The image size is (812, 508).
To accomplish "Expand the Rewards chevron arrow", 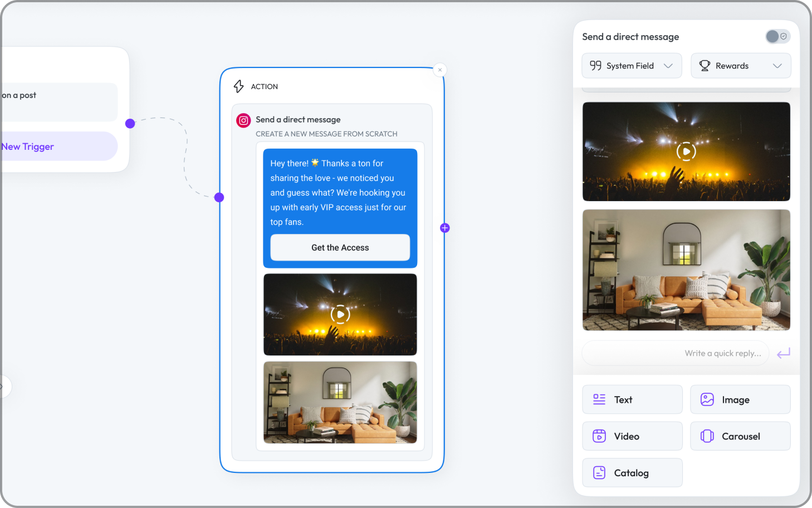I will click(x=777, y=66).
